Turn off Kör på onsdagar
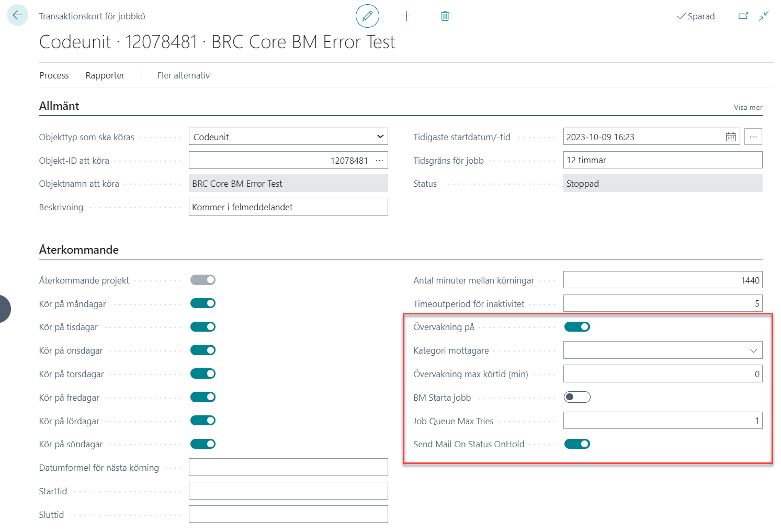The width and height of the screenshot is (781, 532). (203, 350)
